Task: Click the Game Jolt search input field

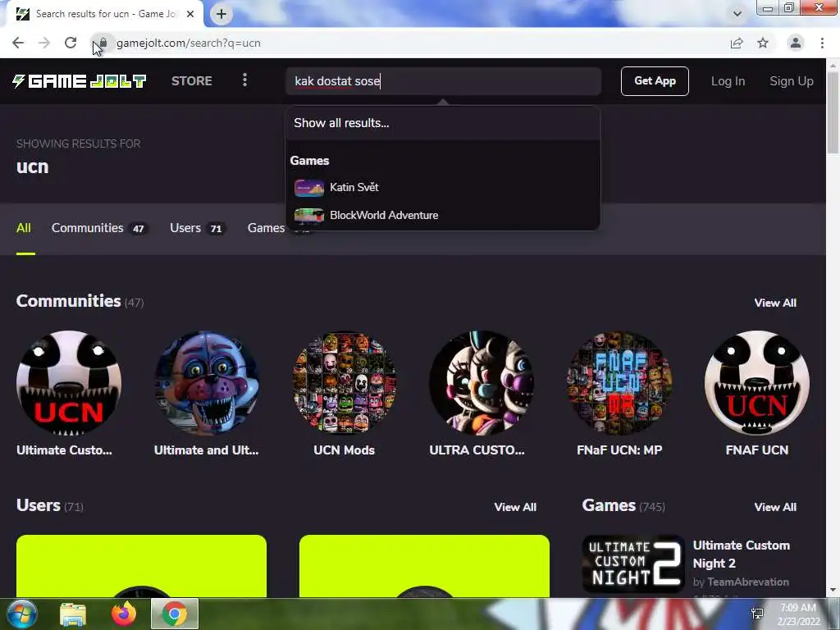Action: (x=443, y=81)
